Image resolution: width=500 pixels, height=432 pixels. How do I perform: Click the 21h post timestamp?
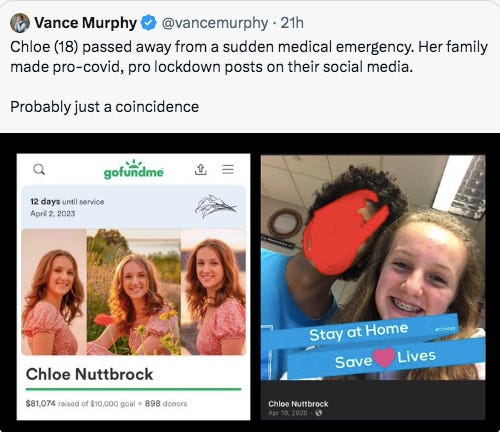(x=292, y=23)
